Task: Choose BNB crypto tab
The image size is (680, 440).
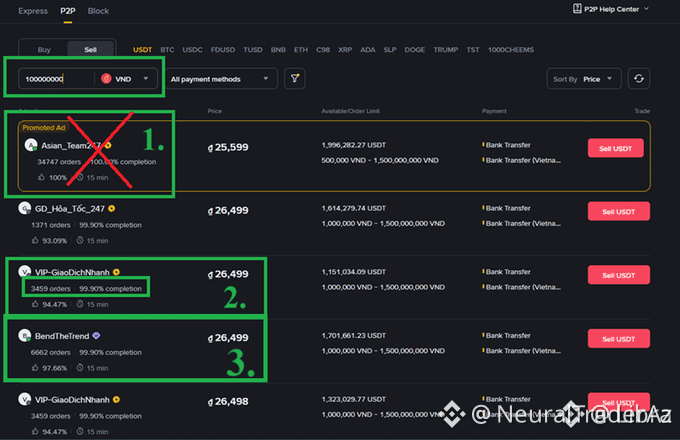Action: [278, 49]
